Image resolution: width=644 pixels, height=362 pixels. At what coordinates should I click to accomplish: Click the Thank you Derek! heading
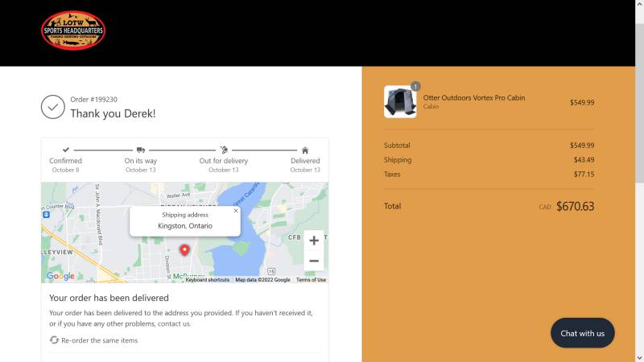point(113,113)
